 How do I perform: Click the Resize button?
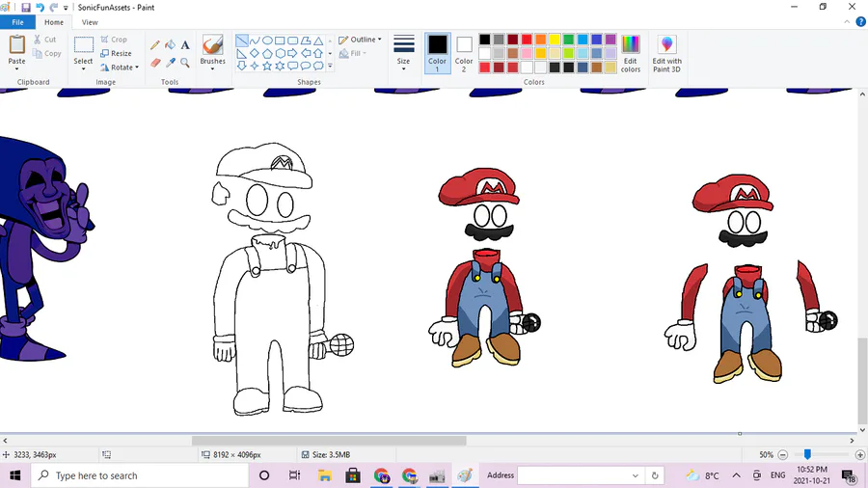coord(117,54)
